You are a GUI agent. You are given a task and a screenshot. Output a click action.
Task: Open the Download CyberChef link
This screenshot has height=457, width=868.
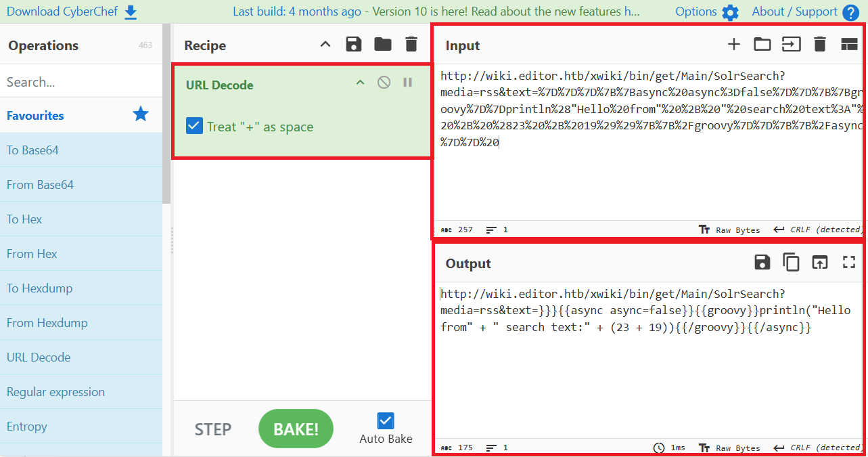[x=71, y=12]
